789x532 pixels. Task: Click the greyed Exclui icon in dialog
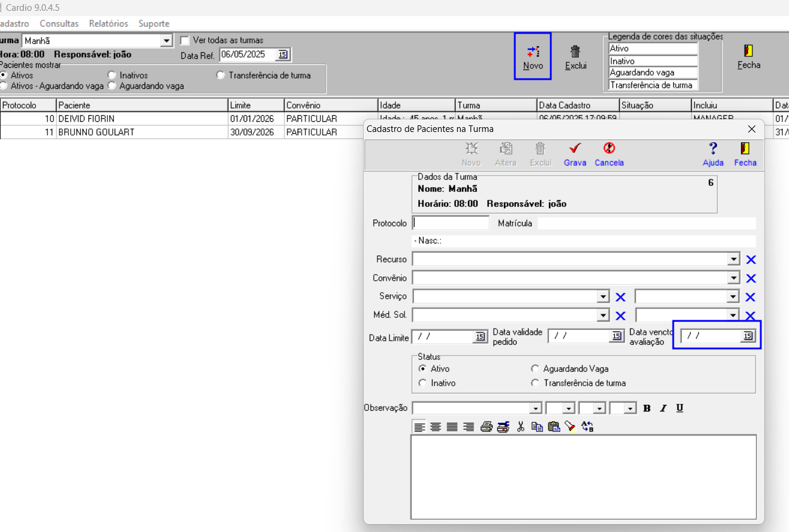pos(541,154)
